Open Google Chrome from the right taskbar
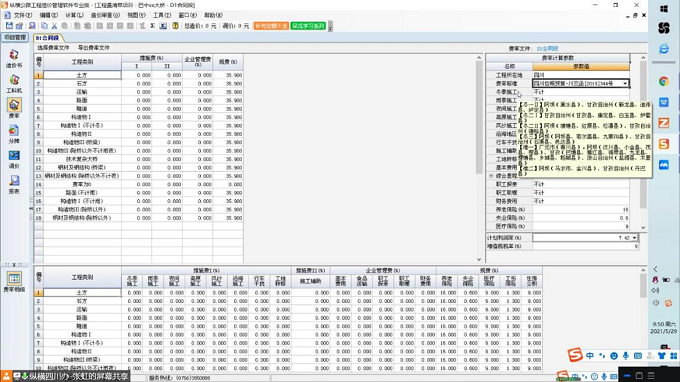680x382 pixels. [x=664, y=82]
